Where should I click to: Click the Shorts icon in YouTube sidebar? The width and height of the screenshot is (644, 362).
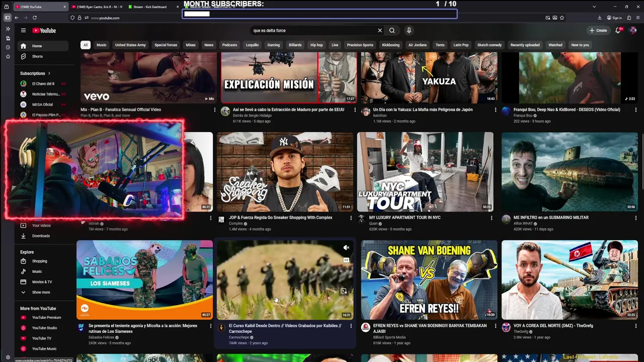click(23, 56)
